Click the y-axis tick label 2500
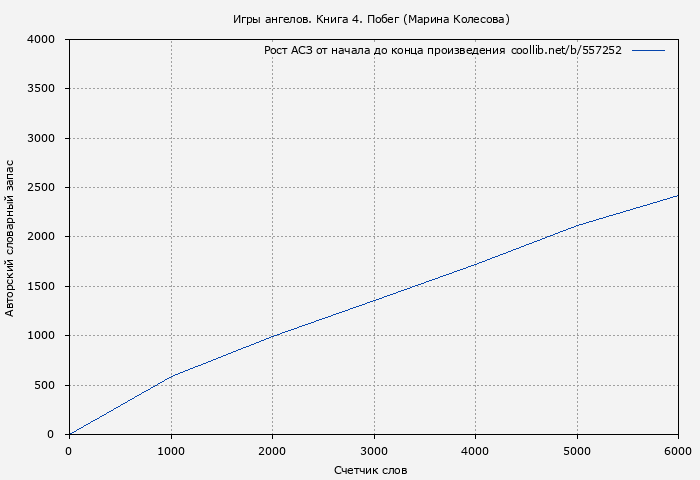The image size is (700, 480). (41, 188)
